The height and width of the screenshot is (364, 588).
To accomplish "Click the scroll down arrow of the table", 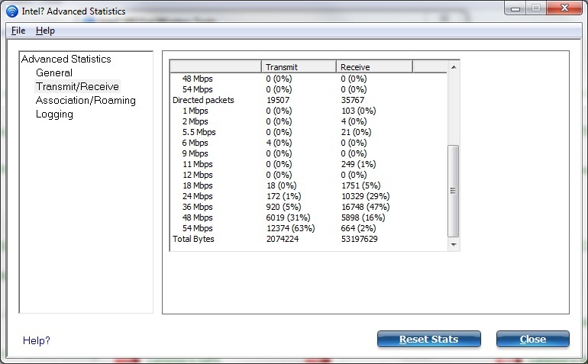I will (x=454, y=245).
